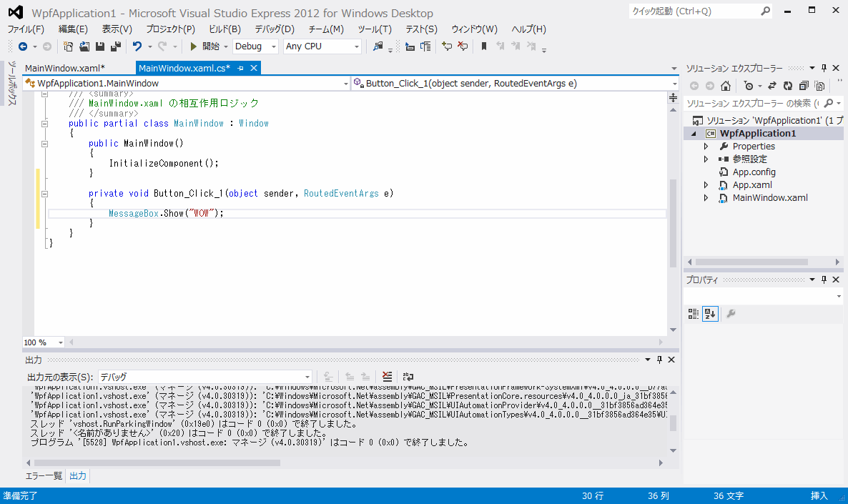Open the 100 % zoom dropdown
Screen dimensions: 848x504
[x=44, y=342]
